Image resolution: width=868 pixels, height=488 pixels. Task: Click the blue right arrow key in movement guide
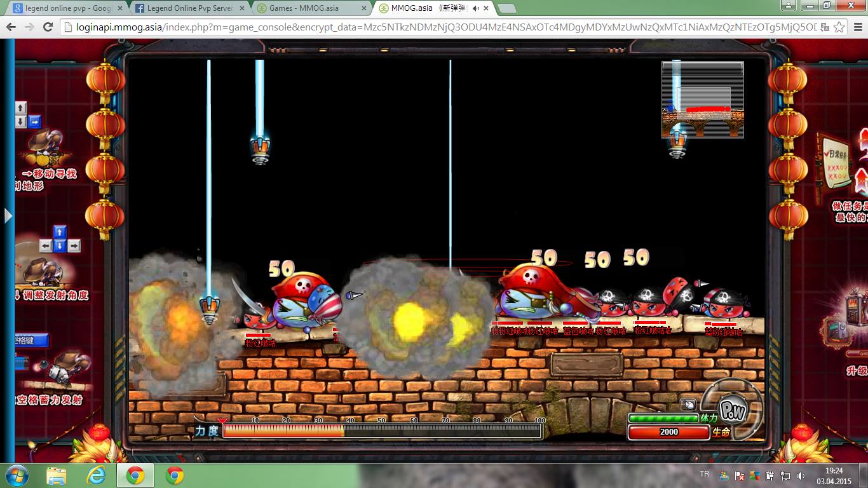point(34,121)
